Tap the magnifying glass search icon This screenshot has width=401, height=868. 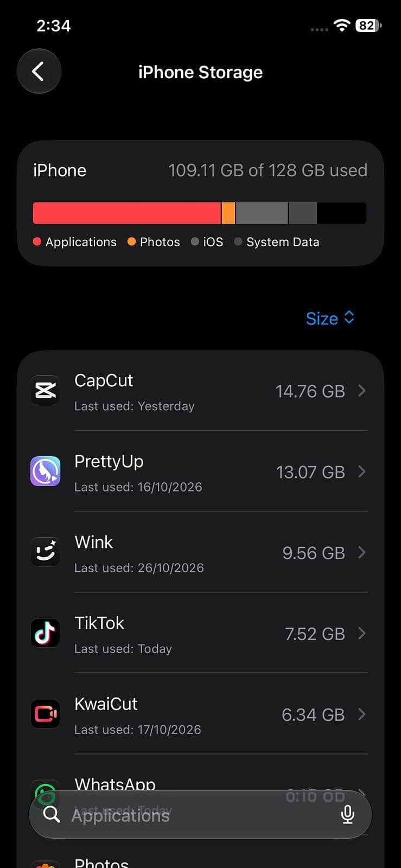[x=52, y=814]
